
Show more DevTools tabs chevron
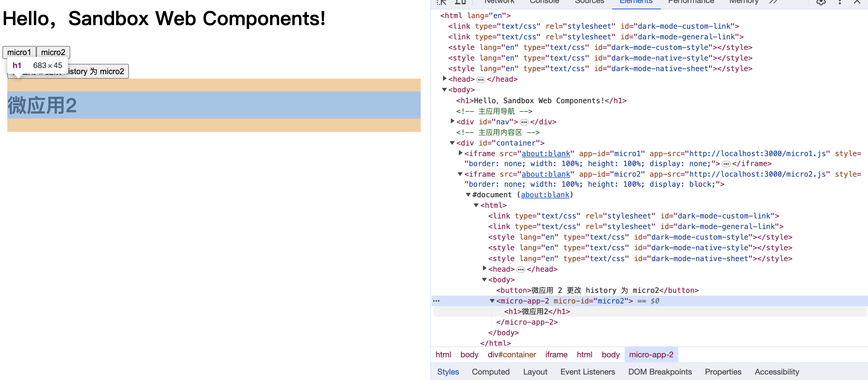(773, 2)
